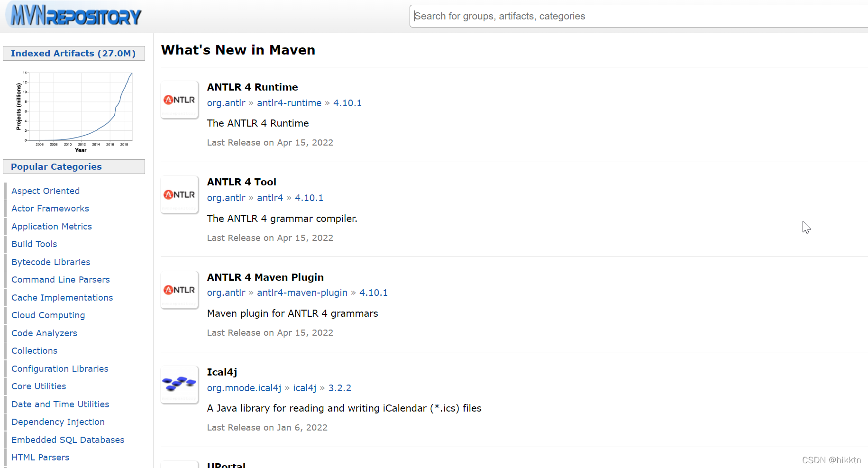
Task: Open Collections category
Action: (x=35, y=350)
